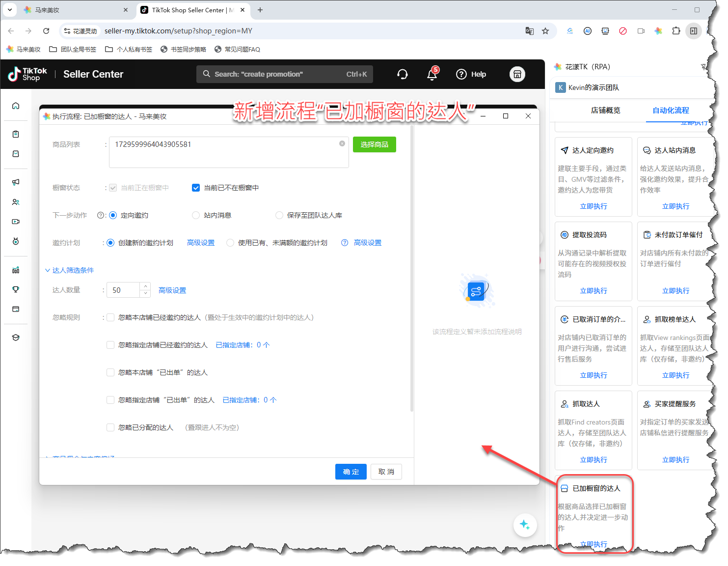This screenshot has height=566, width=728.
Task: Click the shop profile icon in header
Action: click(x=517, y=74)
